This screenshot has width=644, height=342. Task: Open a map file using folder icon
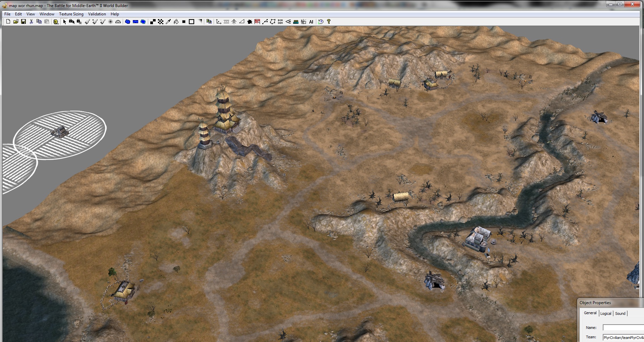point(16,21)
